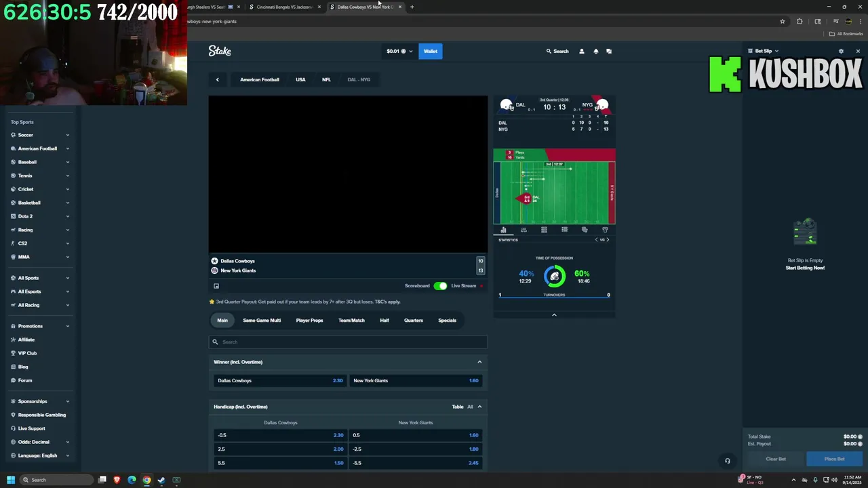Launch Microsoft Edge from the taskbar
This screenshot has height=488, width=868.
coord(132,480)
